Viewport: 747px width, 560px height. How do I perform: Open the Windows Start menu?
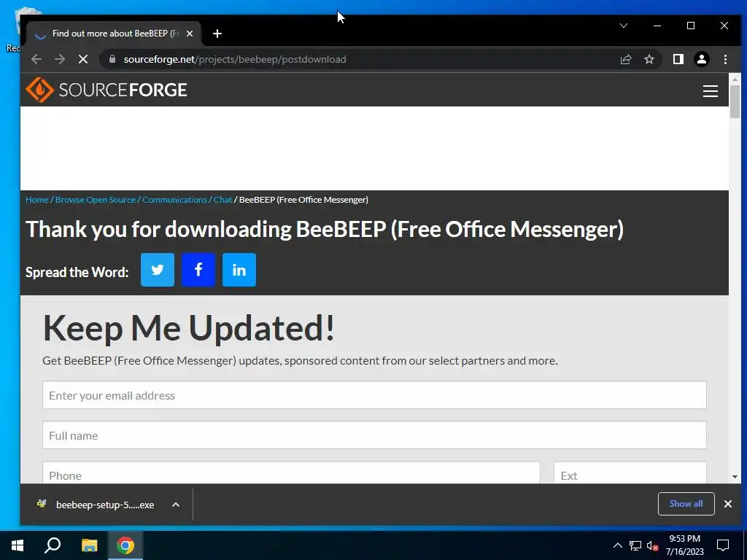(x=18, y=545)
